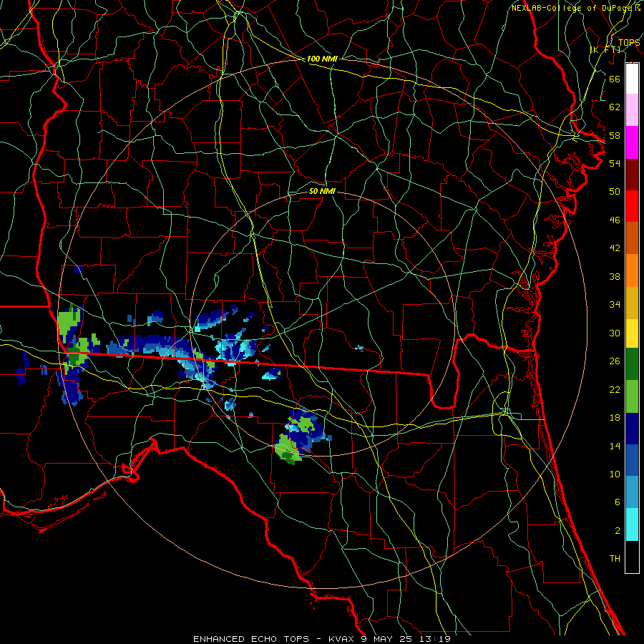Viewport: 644px width, 644px height.
Task: Click the light green 22 kft swatch
Action: click(632, 396)
